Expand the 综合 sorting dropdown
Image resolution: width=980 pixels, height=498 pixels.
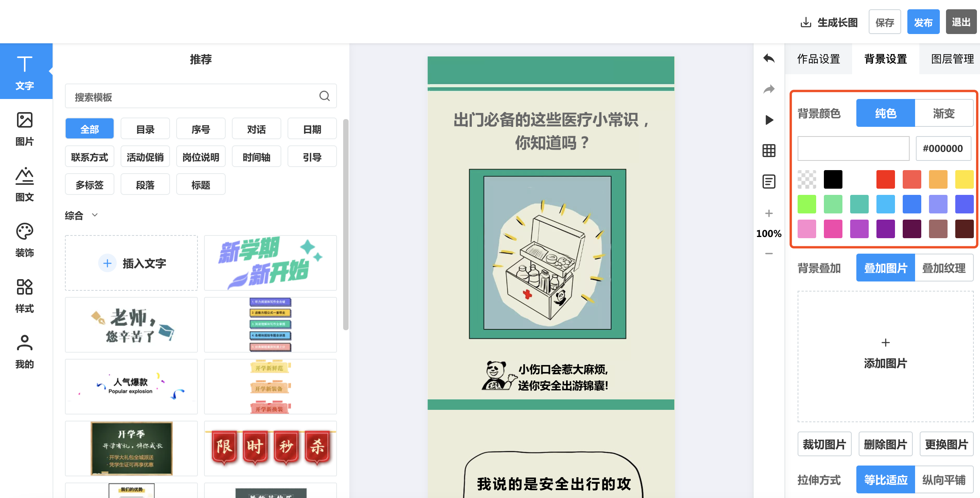[82, 215]
